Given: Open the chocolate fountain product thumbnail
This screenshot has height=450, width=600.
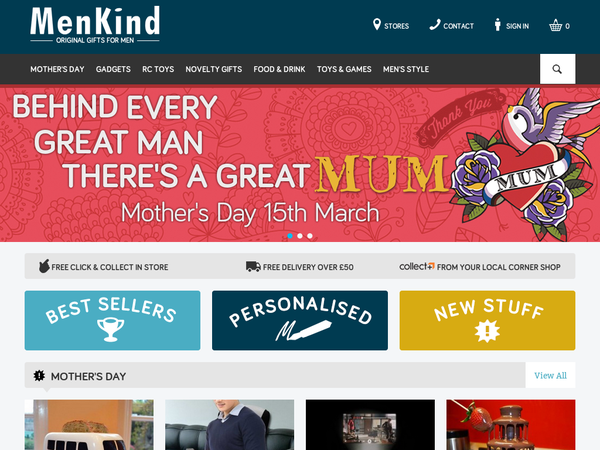Looking at the screenshot, I should pos(511,425).
